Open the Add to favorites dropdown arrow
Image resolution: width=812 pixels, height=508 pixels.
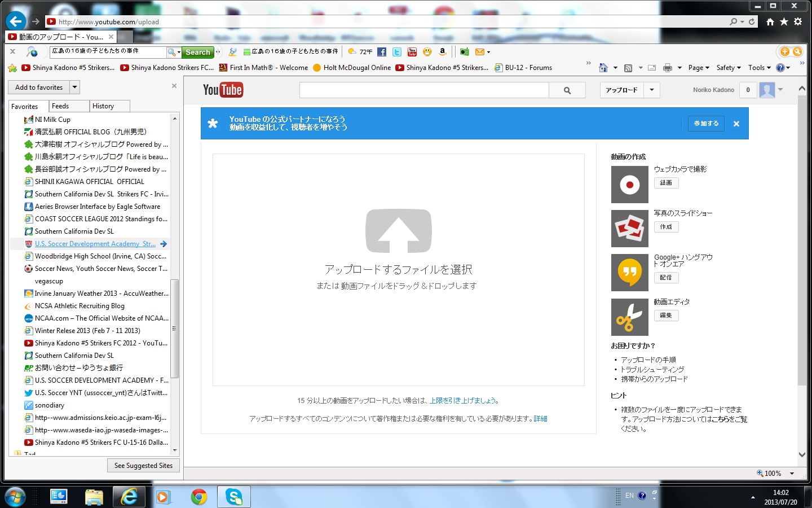74,87
